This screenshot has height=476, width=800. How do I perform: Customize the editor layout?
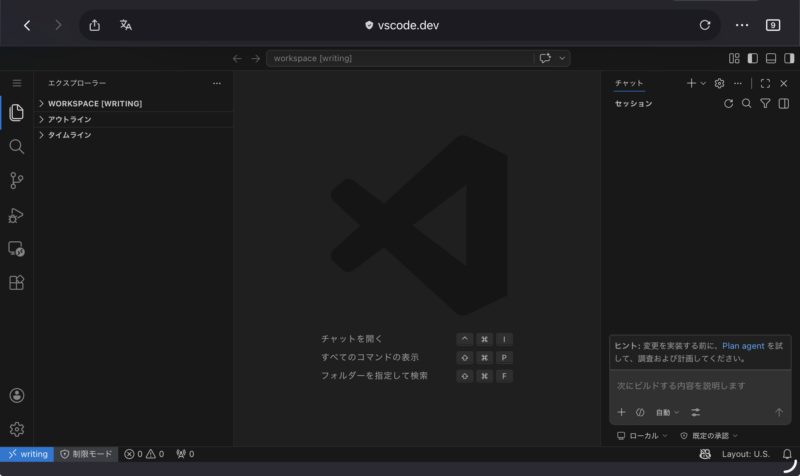point(734,58)
